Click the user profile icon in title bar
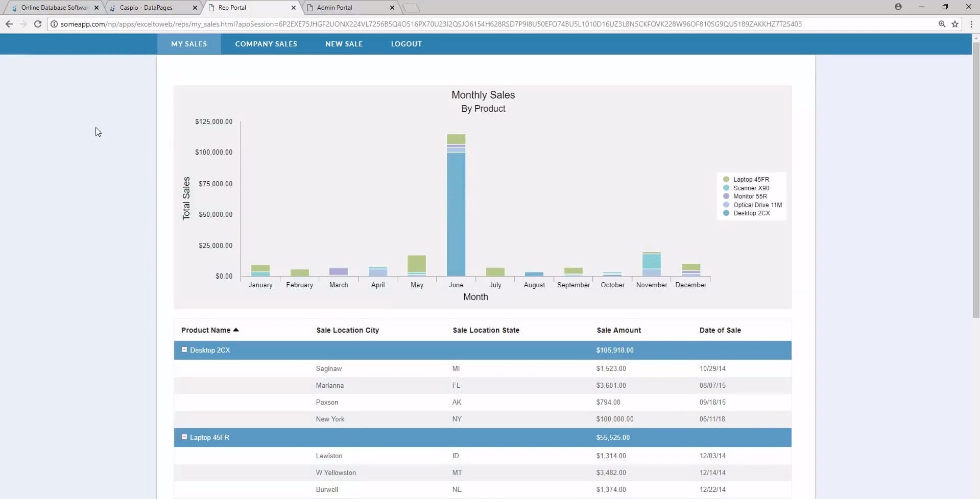This screenshot has width=980, height=499. pyautogui.click(x=898, y=7)
